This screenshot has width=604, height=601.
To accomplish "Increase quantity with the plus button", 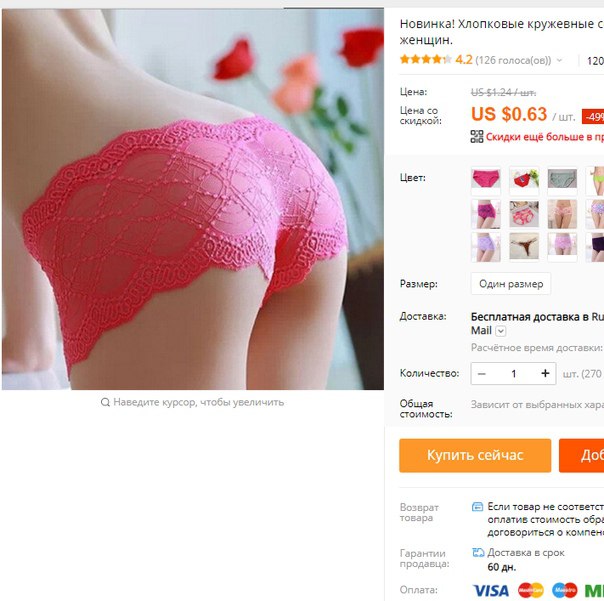I will (x=545, y=373).
